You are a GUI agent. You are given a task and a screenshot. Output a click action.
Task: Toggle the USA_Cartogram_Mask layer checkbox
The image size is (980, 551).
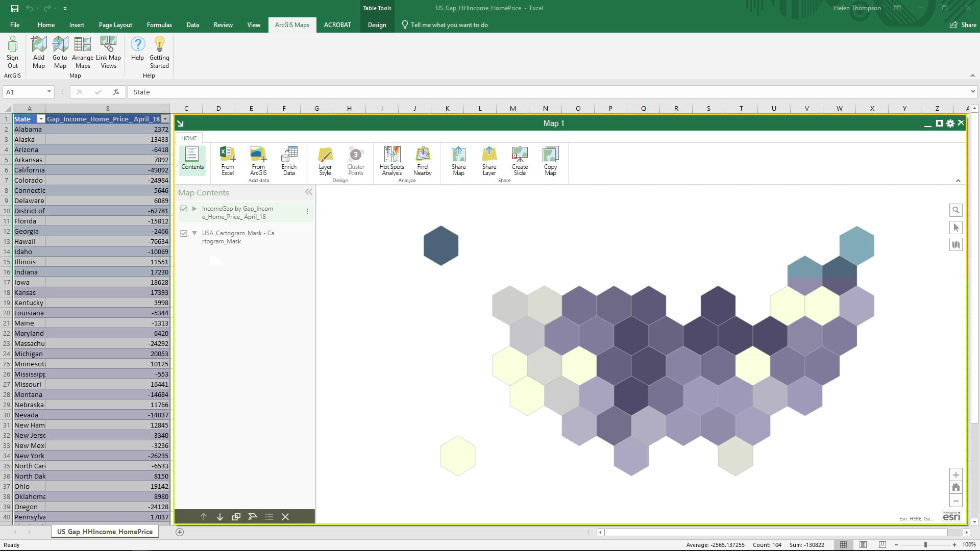184,233
